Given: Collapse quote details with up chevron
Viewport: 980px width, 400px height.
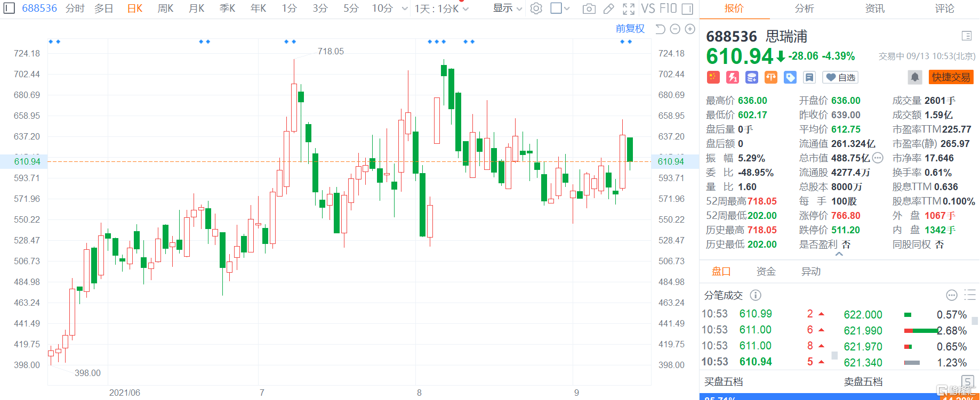Looking at the screenshot, I should 839,255.
